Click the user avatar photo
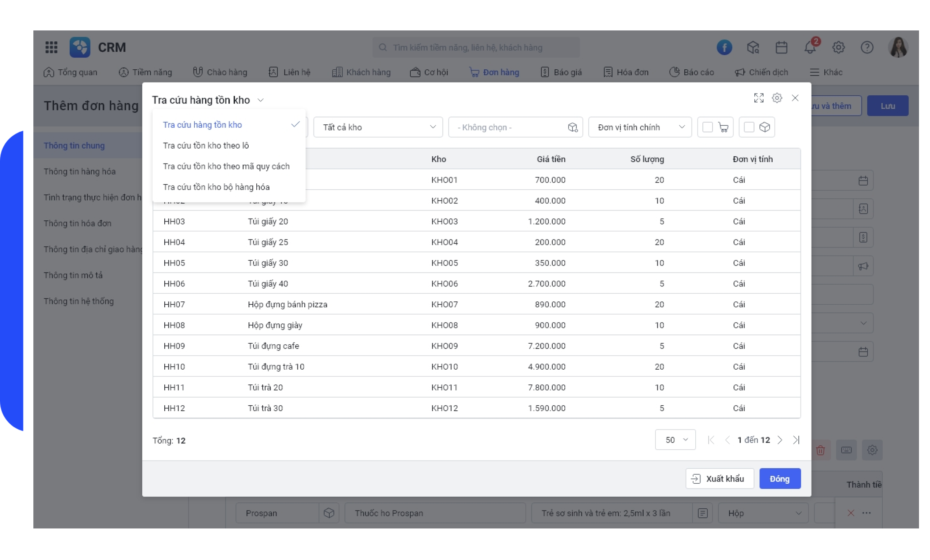 coord(898,47)
